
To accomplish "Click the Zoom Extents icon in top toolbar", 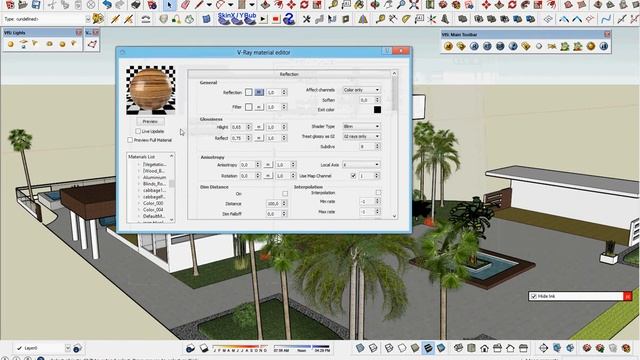I will [414, 5].
